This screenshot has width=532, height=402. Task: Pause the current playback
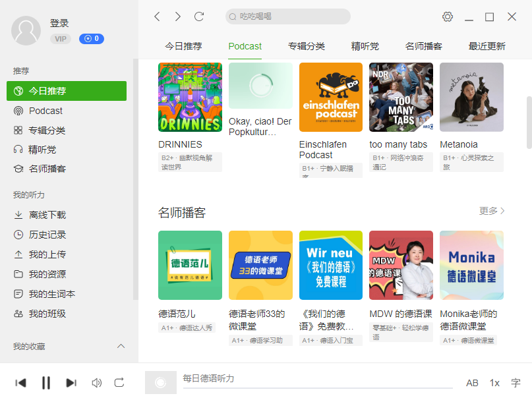coord(46,383)
